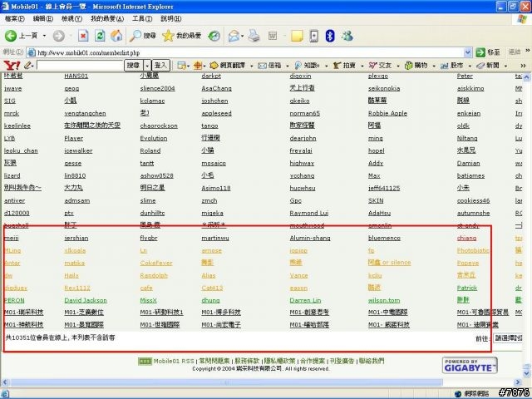532x399 pixels.
Task: Open member link slience2004
Action: tap(157, 88)
